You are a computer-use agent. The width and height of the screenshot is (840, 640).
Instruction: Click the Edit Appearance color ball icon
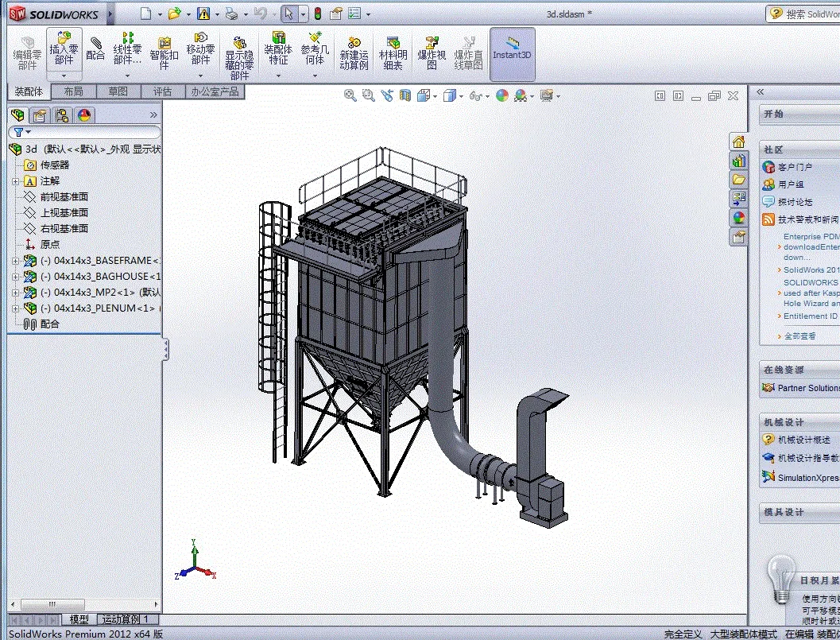(502, 95)
